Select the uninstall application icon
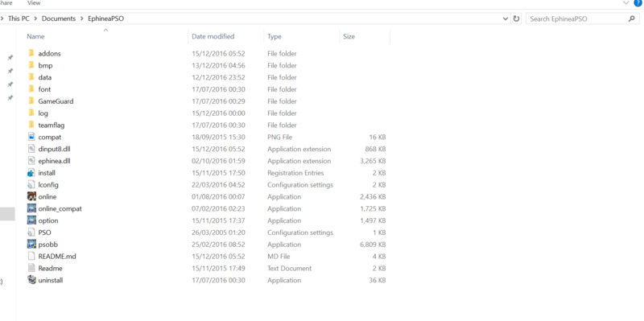Image resolution: width=644 pixels, height=321 pixels. pyautogui.click(x=31, y=280)
